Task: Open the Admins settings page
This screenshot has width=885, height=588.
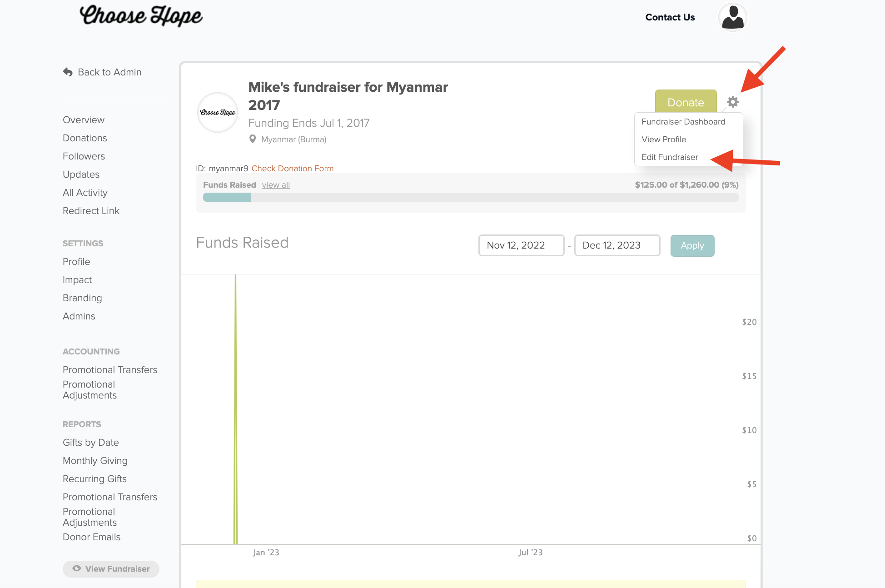Action: 79,316
